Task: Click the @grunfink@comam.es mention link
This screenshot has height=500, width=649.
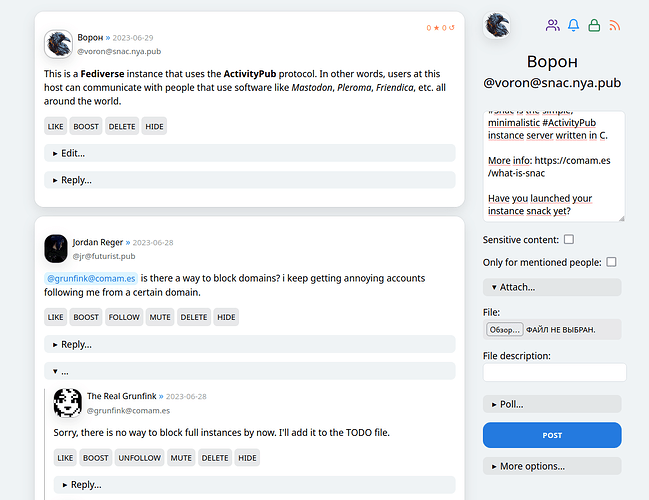Action: point(90,277)
